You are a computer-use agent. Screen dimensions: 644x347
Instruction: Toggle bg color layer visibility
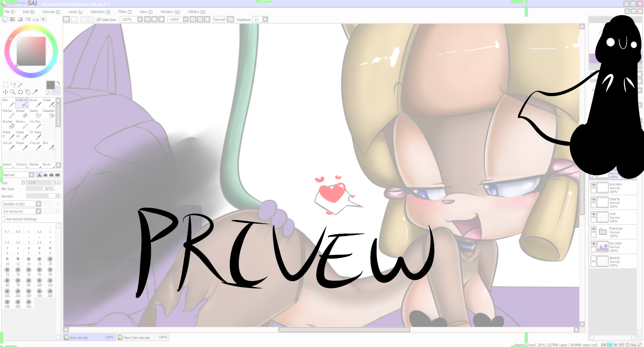[x=593, y=244]
